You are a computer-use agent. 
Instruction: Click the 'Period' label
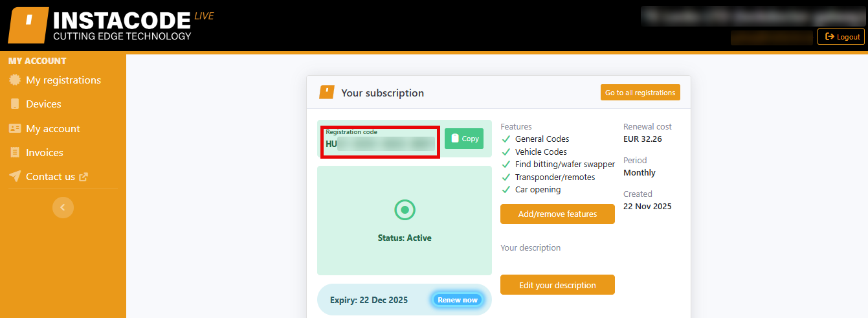pyautogui.click(x=635, y=160)
